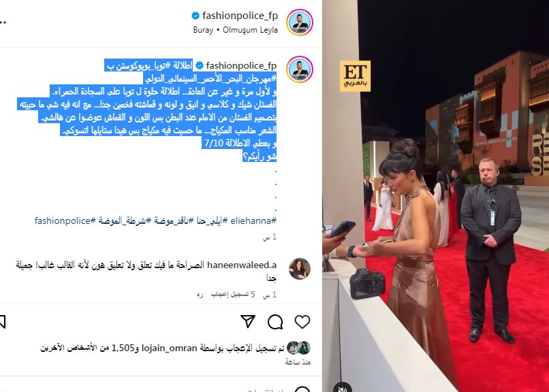
Task: Unmute the video using the speaker icon
Action: [x=343, y=387]
